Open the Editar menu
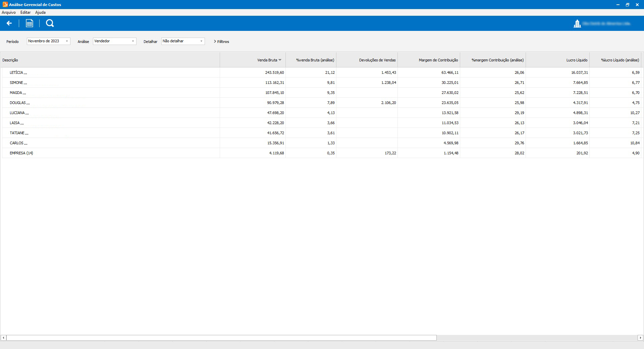The width and height of the screenshot is (644, 349). tap(25, 12)
